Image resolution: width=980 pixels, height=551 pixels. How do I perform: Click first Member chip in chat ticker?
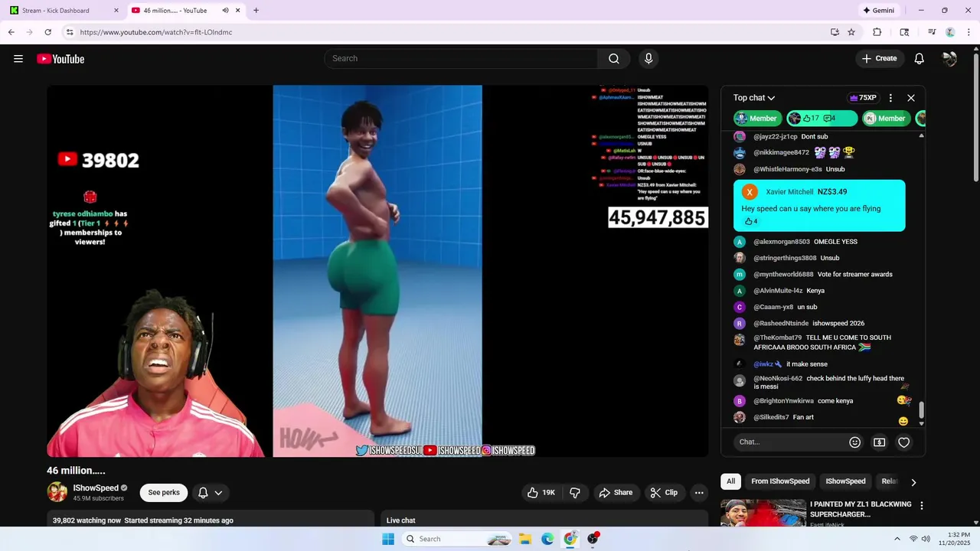point(757,119)
